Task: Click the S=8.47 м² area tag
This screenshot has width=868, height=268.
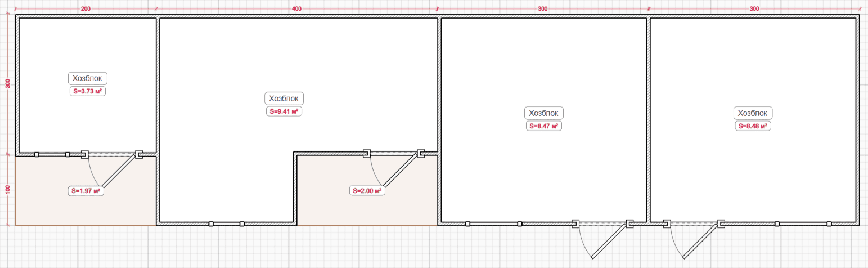Action: 544,126
